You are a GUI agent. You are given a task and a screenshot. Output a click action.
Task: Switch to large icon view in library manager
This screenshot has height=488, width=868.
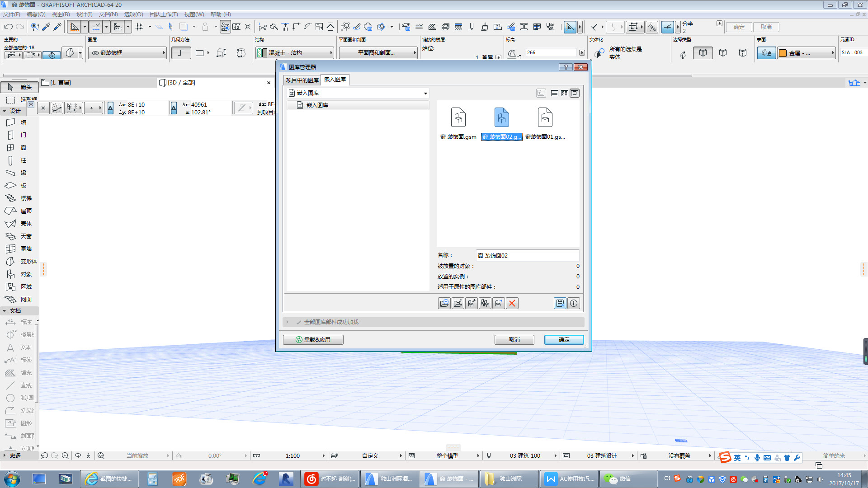point(575,93)
